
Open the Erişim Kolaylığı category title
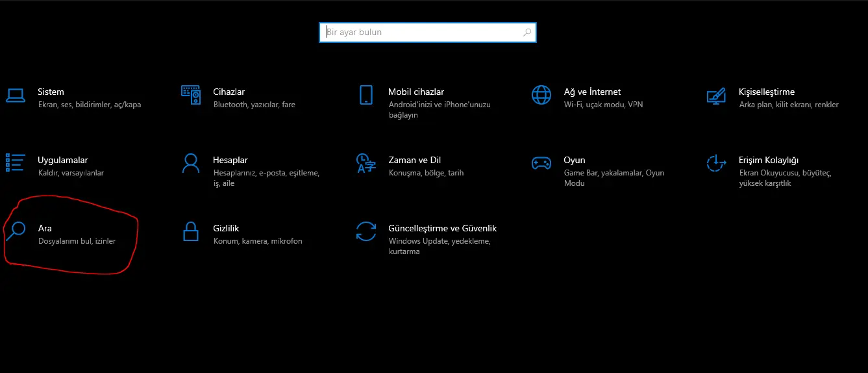pyautogui.click(x=769, y=160)
